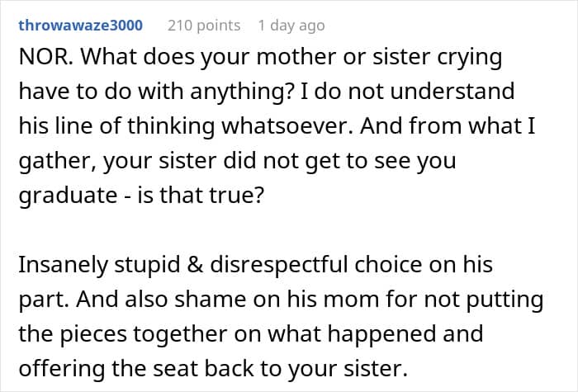
Task: Click the line 'Insanely stupid & disrespectful choice'
Action: 255,265
